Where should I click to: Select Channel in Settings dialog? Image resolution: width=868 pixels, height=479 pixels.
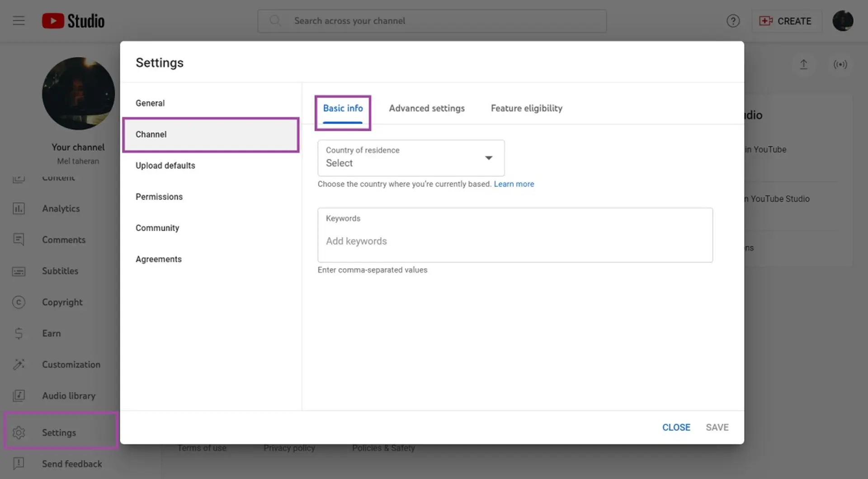click(211, 134)
